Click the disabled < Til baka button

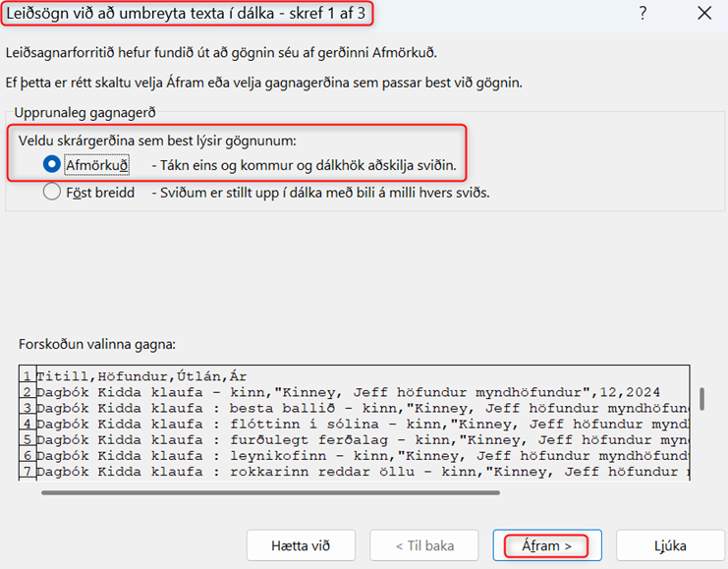pyautogui.click(x=423, y=545)
